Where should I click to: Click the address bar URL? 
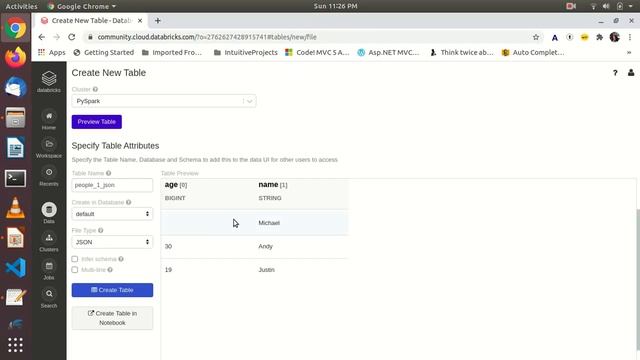tap(207, 37)
